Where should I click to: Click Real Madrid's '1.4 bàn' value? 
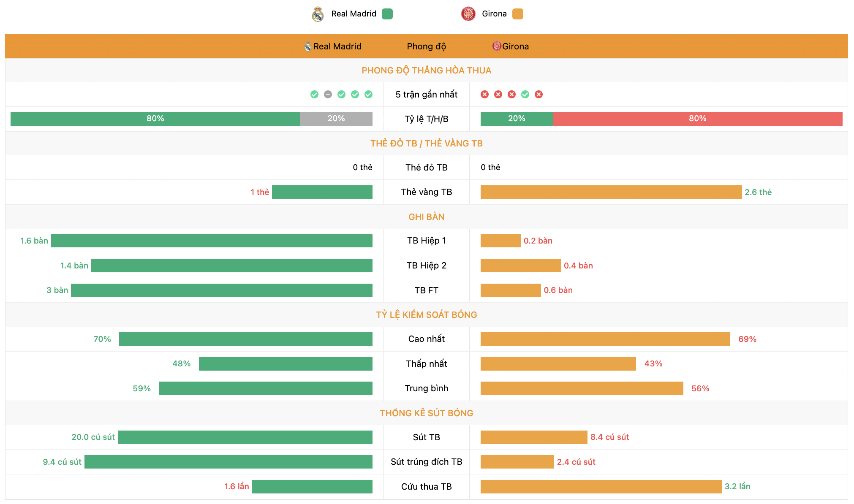(x=74, y=266)
